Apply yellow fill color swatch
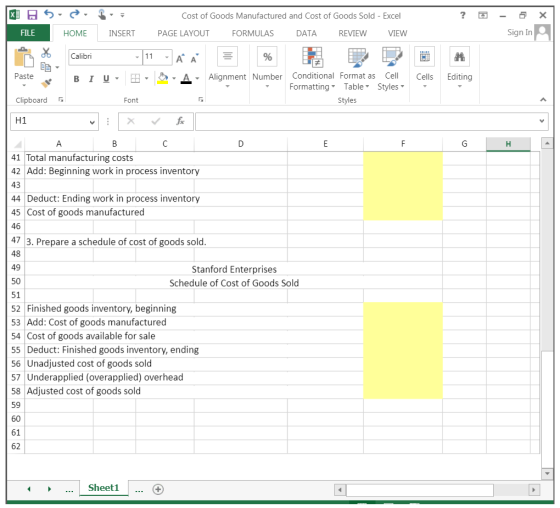 (x=162, y=78)
